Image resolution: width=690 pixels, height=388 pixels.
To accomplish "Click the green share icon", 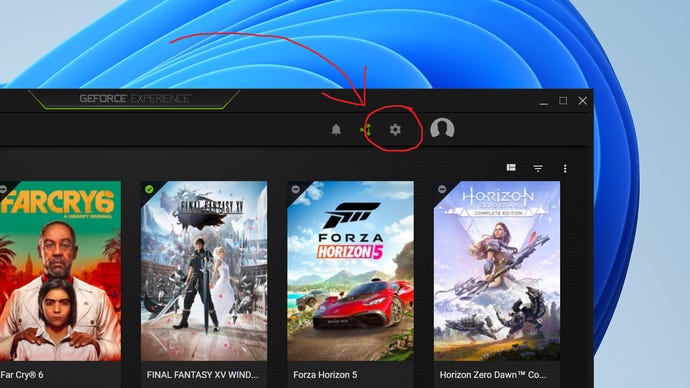I will (x=366, y=129).
